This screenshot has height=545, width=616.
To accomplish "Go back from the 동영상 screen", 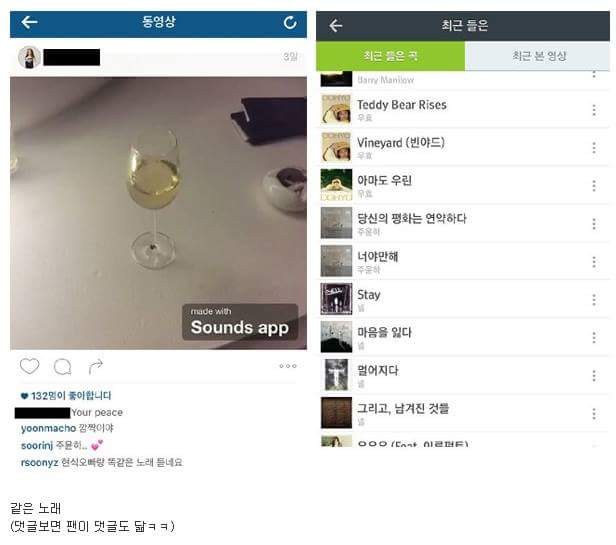I will [29, 22].
